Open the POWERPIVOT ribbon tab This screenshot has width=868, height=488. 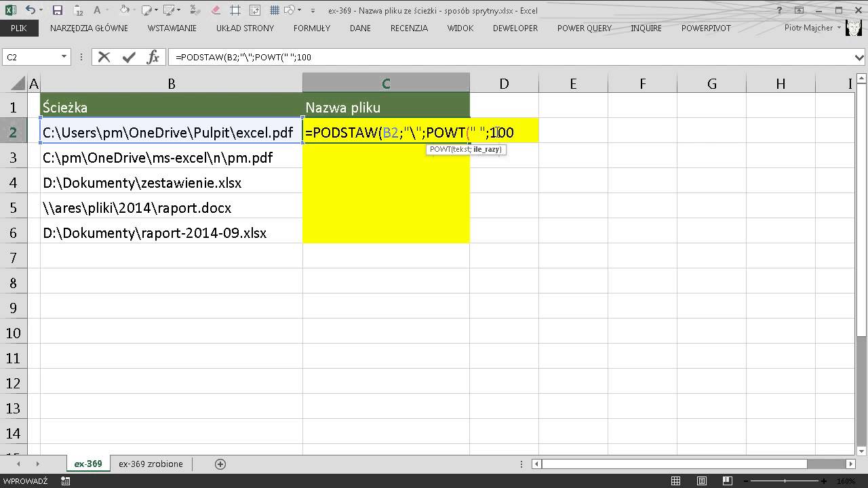tap(707, 28)
